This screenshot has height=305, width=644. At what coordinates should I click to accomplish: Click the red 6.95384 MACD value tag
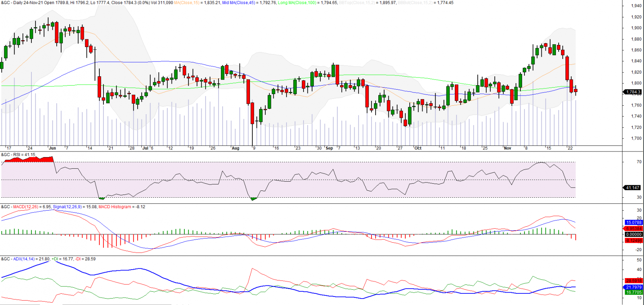[634, 229]
